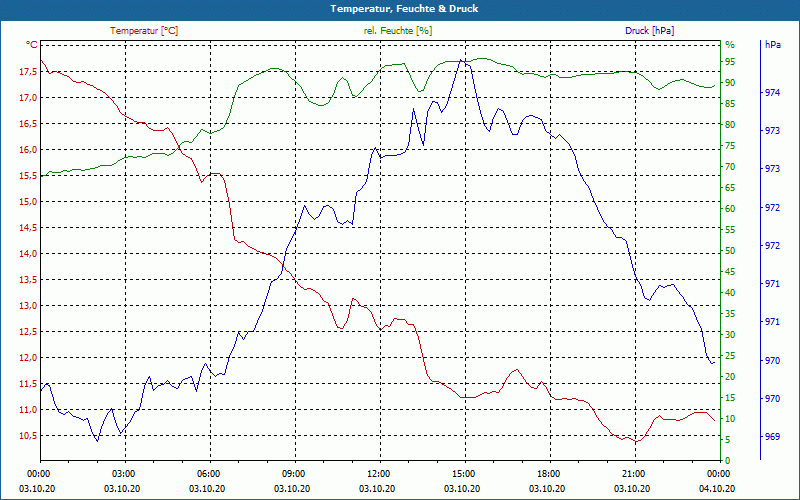Click green humidity axis value '45'

click(x=730, y=272)
